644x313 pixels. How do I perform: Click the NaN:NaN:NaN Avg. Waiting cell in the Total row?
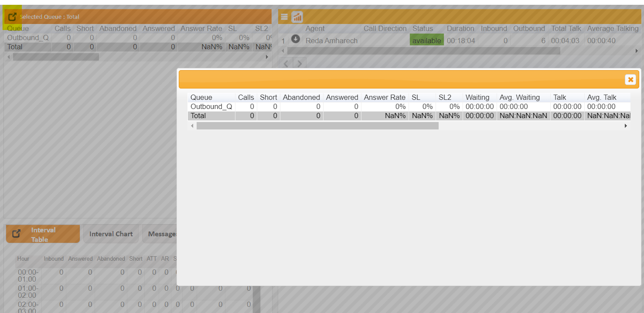(523, 116)
